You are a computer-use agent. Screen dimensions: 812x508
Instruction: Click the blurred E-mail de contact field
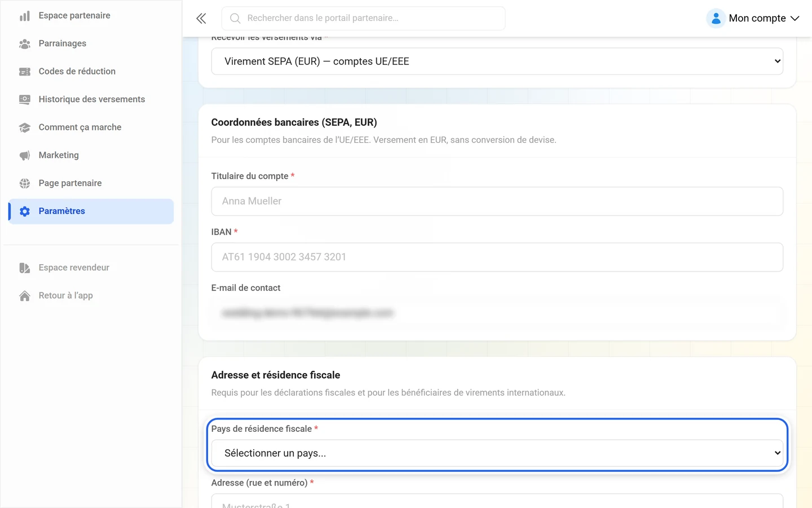point(497,313)
